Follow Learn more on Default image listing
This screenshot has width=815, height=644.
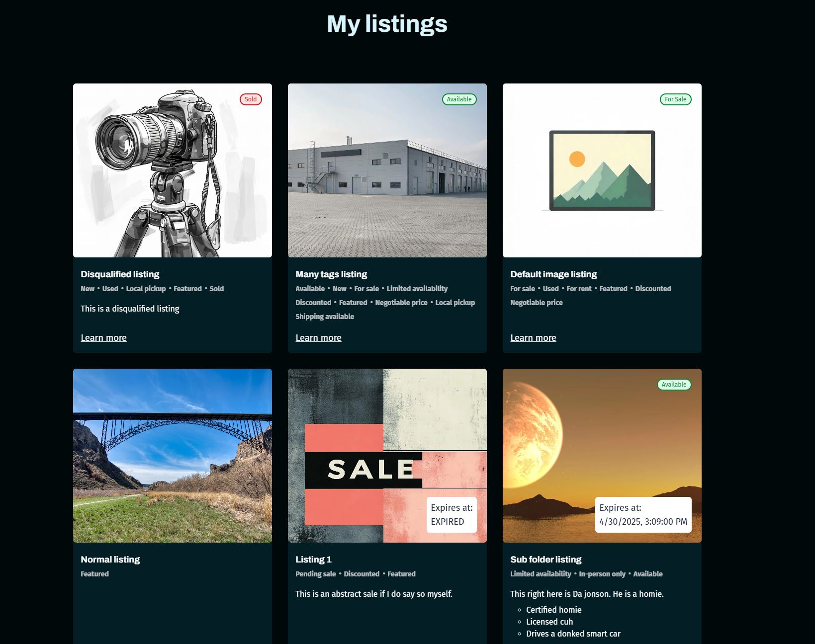(x=533, y=338)
